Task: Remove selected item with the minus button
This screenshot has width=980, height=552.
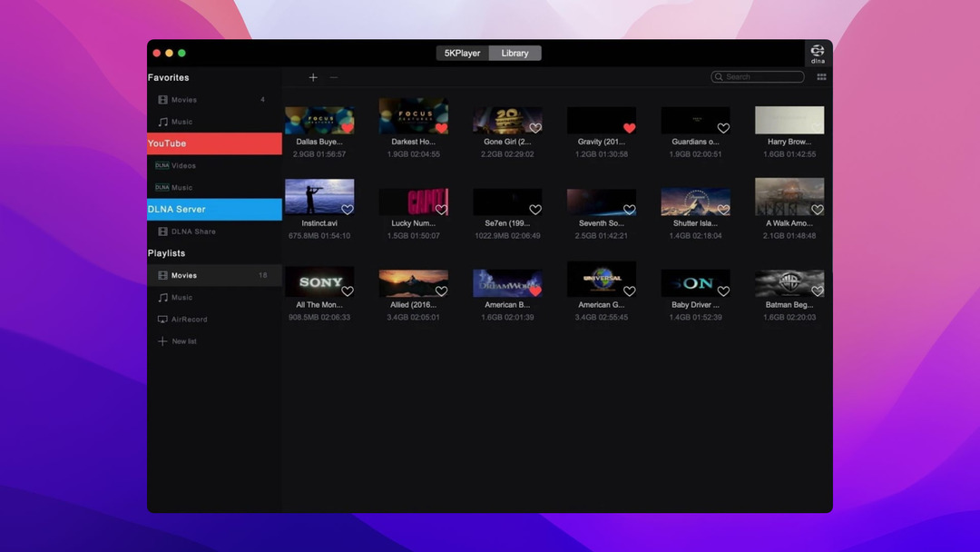Action: (x=334, y=77)
